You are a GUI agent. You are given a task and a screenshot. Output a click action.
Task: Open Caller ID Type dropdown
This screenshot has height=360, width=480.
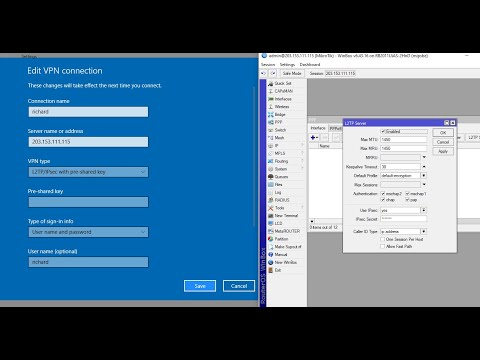coord(424,231)
